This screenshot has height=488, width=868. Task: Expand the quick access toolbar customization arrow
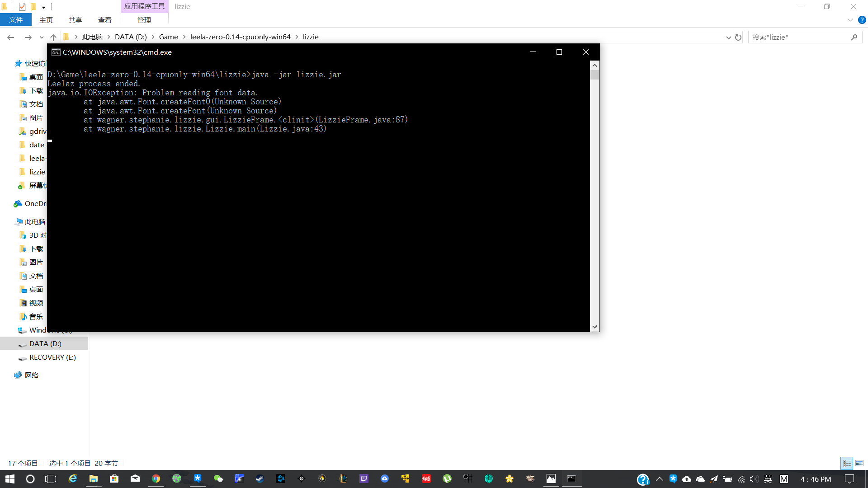point(43,6)
